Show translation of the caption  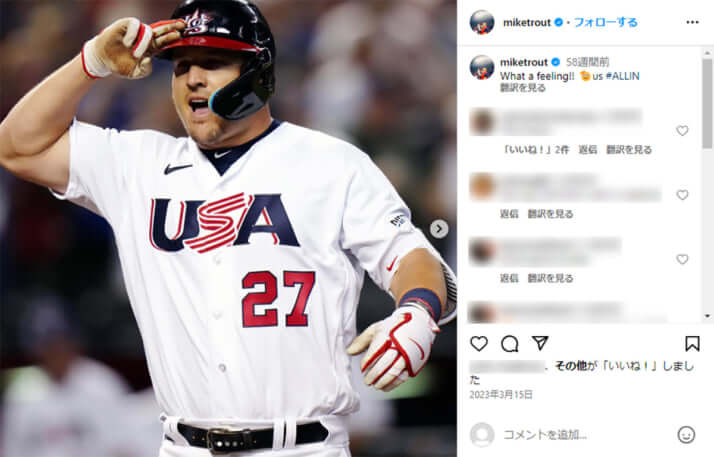pyautogui.click(x=523, y=88)
